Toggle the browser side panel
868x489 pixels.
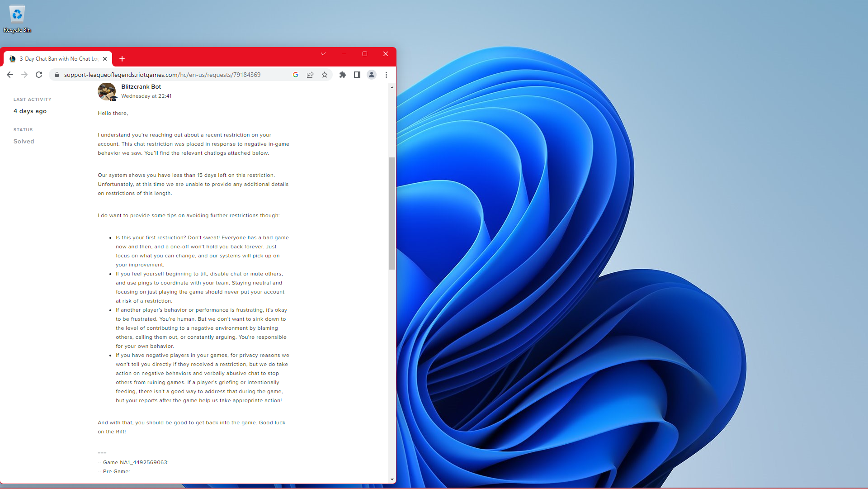tap(357, 75)
